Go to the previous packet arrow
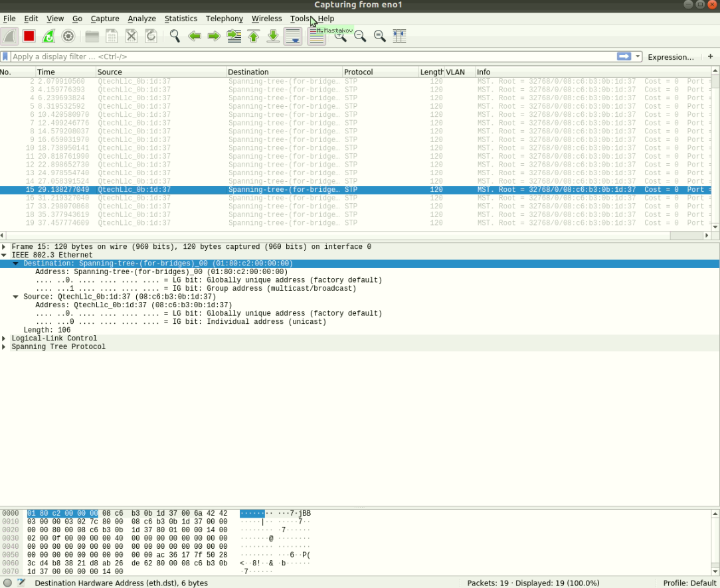Screen dimensions: 720x588 click(195, 36)
